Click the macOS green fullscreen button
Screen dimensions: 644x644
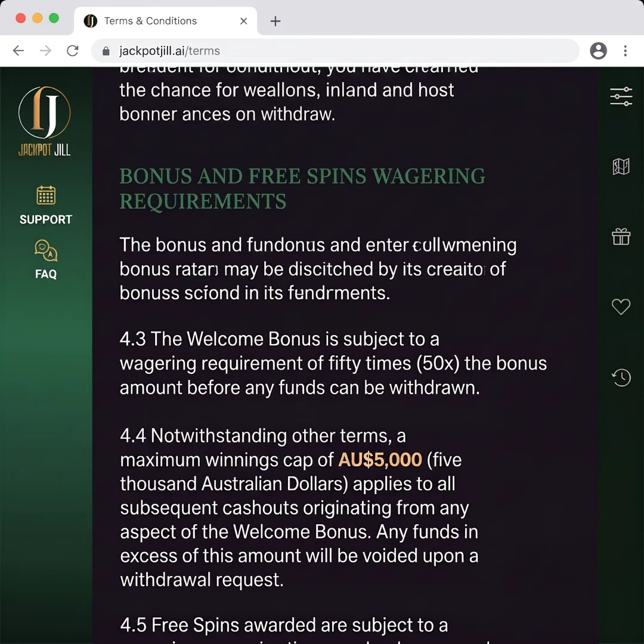54,18
